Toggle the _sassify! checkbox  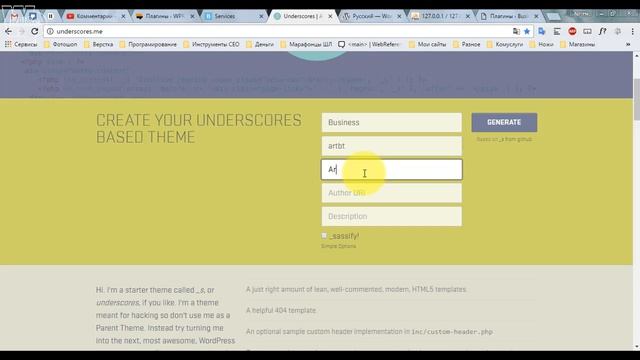pyautogui.click(x=324, y=236)
